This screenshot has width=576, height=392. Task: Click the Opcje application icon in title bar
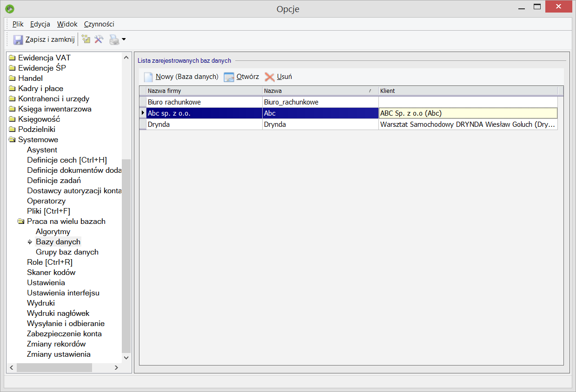(9, 8)
